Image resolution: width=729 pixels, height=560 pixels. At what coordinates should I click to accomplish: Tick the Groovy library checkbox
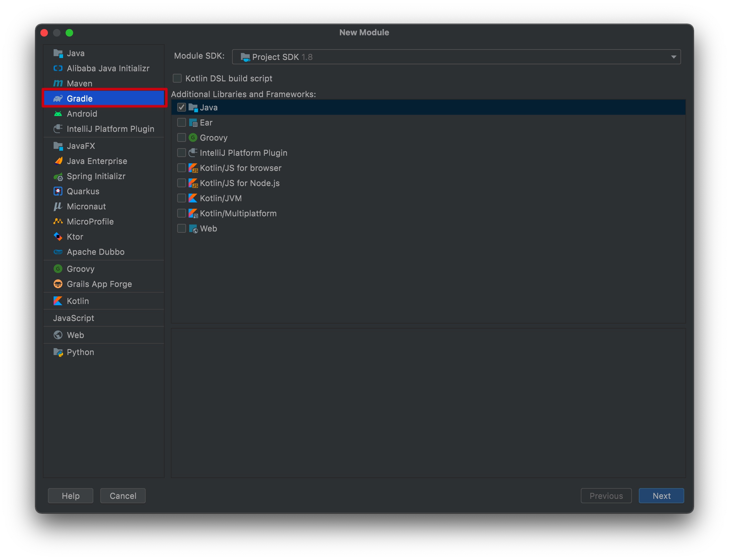[181, 138]
